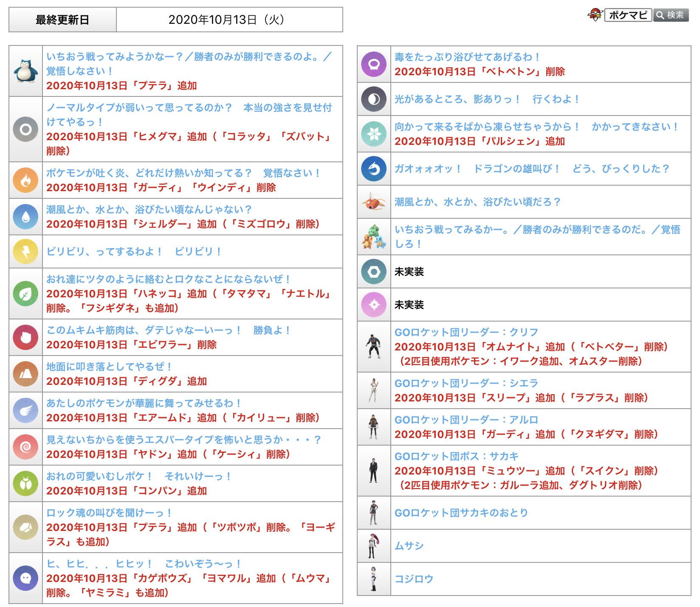Click the Sierra leader character image
Screen dimensions: 700x607
pyautogui.click(x=373, y=390)
